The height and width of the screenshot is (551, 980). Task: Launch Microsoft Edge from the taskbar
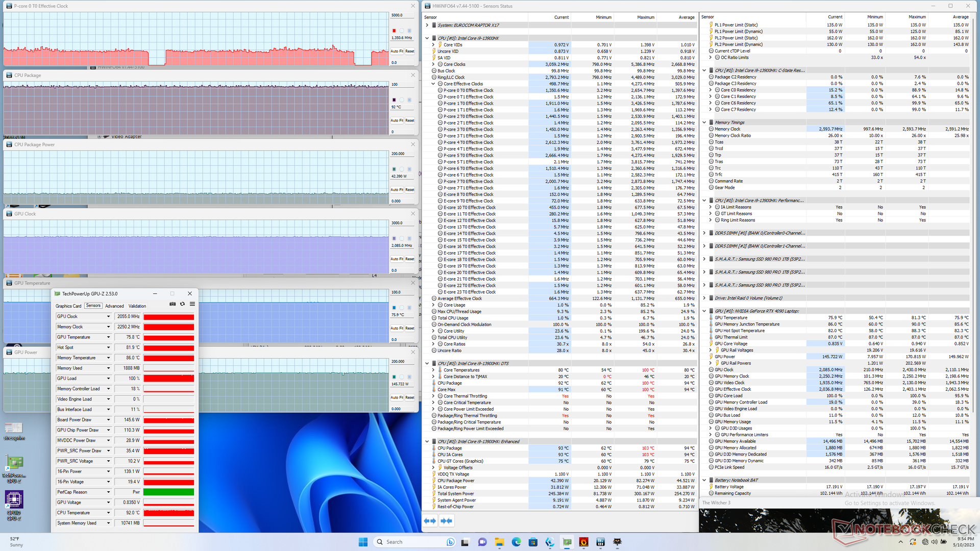516,542
